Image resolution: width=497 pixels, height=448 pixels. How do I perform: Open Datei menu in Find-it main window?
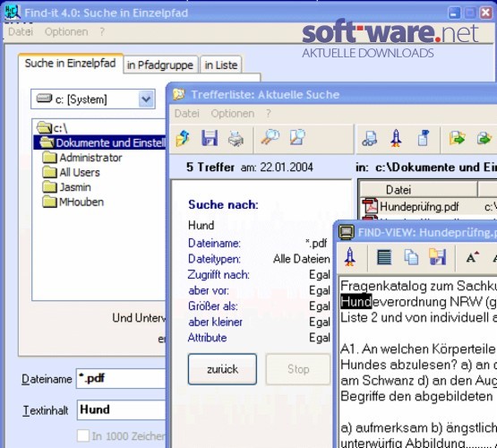tap(21, 31)
